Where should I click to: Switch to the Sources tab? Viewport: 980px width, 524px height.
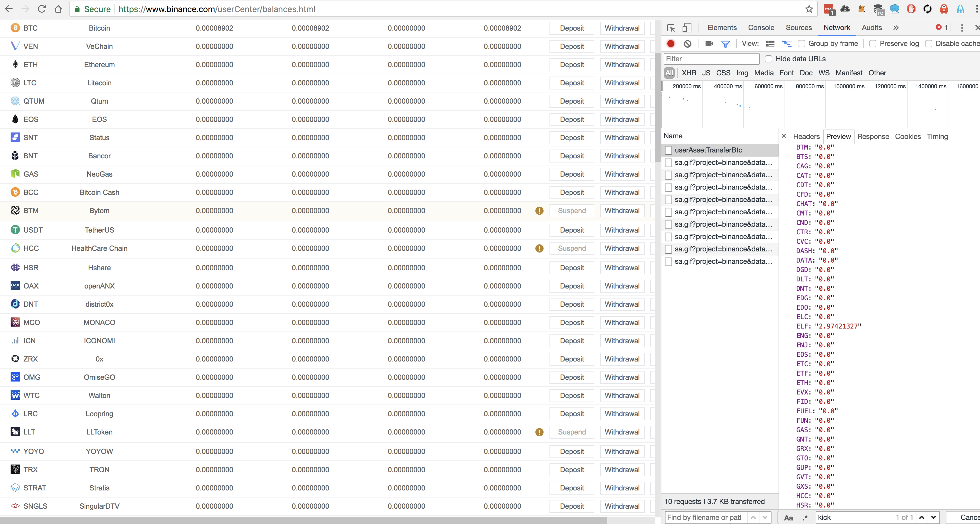[799, 28]
